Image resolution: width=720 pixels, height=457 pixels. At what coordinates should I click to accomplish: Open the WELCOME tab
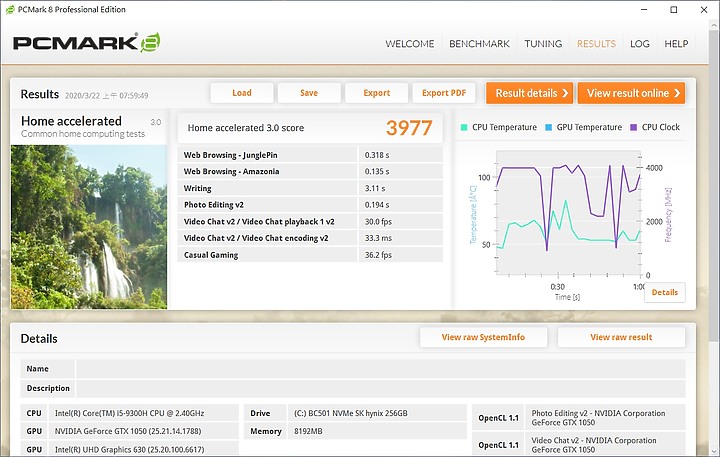click(410, 44)
